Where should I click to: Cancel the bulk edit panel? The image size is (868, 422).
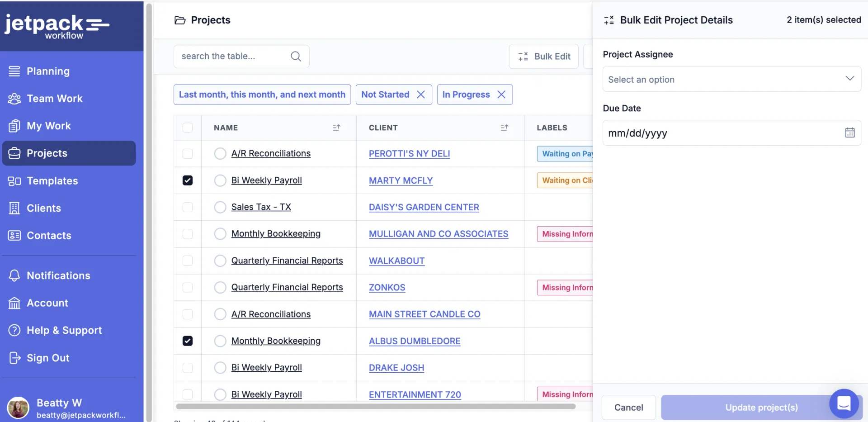[628, 408]
